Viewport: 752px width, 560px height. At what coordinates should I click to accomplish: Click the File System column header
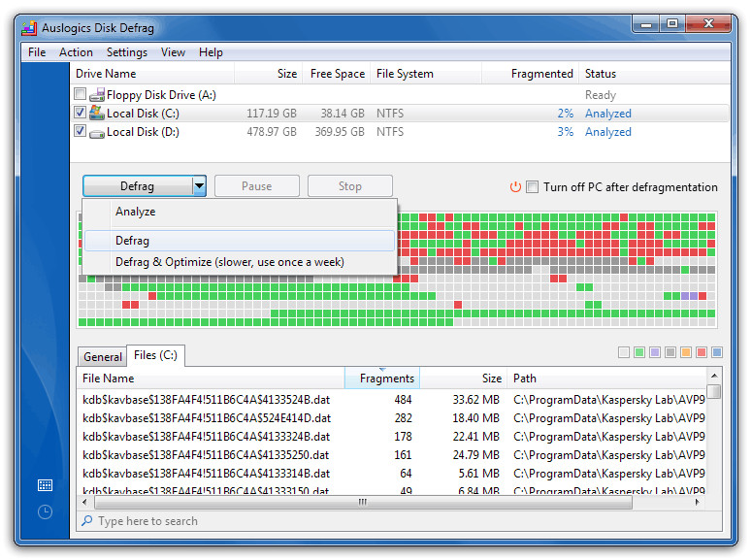pos(426,74)
